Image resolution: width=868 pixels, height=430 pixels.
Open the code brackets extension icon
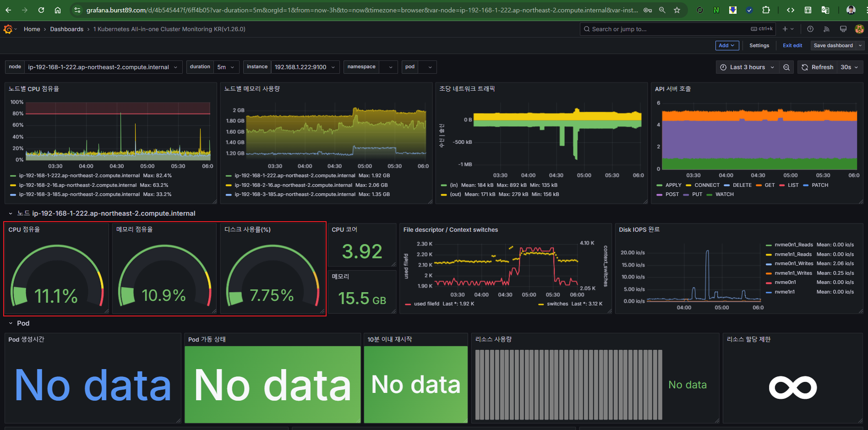[x=791, y=10]
